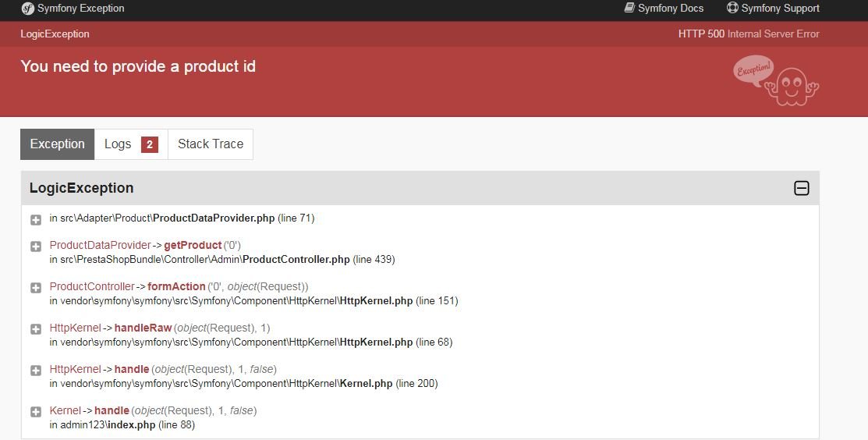Click the Symfony Support lifebuoy icon

click(x=732, y=8)
